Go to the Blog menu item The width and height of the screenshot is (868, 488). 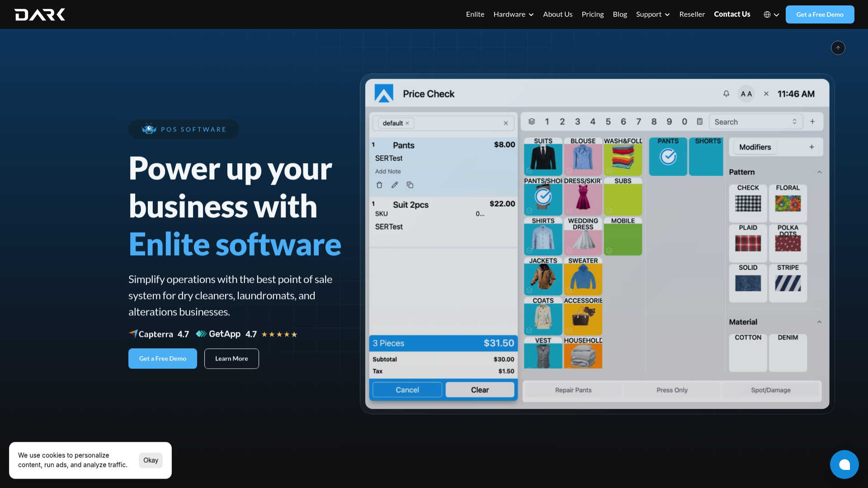click(620, 14)
